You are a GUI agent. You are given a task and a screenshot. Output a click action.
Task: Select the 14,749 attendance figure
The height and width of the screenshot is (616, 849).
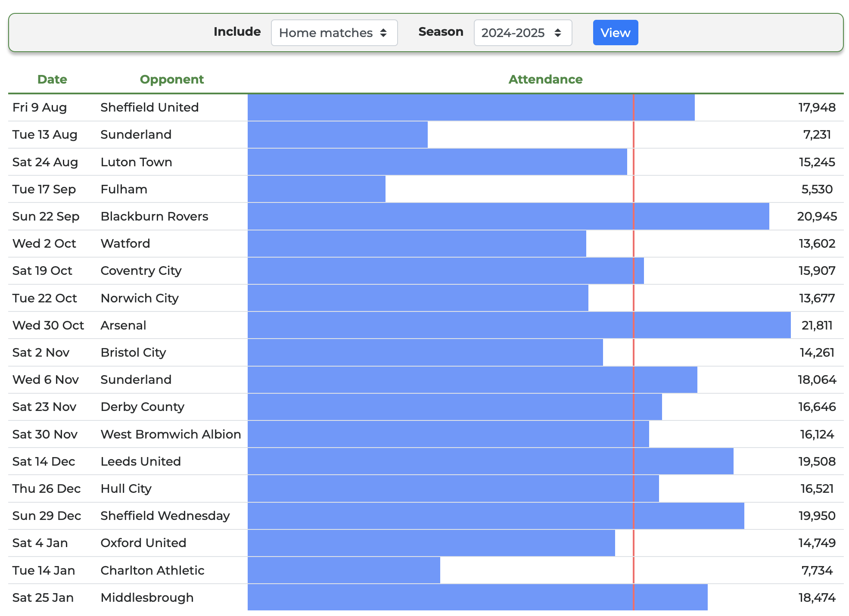[x=817, y=543]
